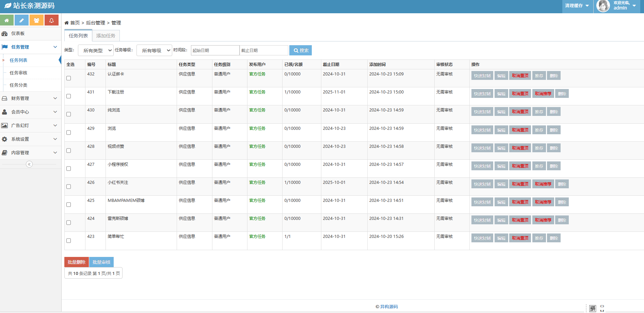Check the box for task 432

pyautogui.click(x=69, y=78)
